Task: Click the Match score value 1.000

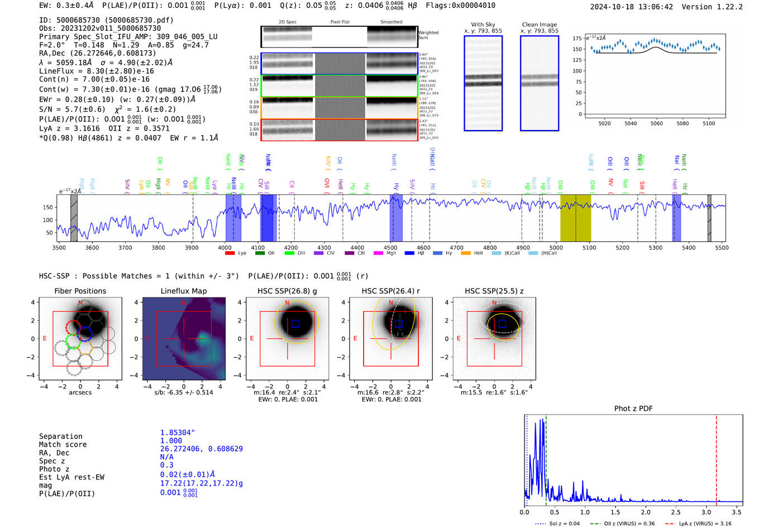Action: click(x=171, y=440)
